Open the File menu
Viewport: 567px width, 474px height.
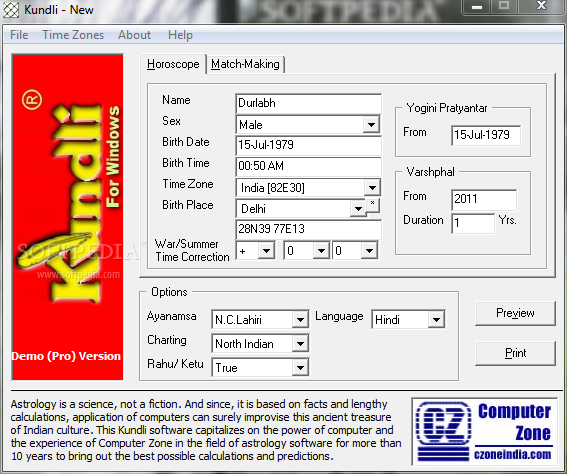point(19,35)
